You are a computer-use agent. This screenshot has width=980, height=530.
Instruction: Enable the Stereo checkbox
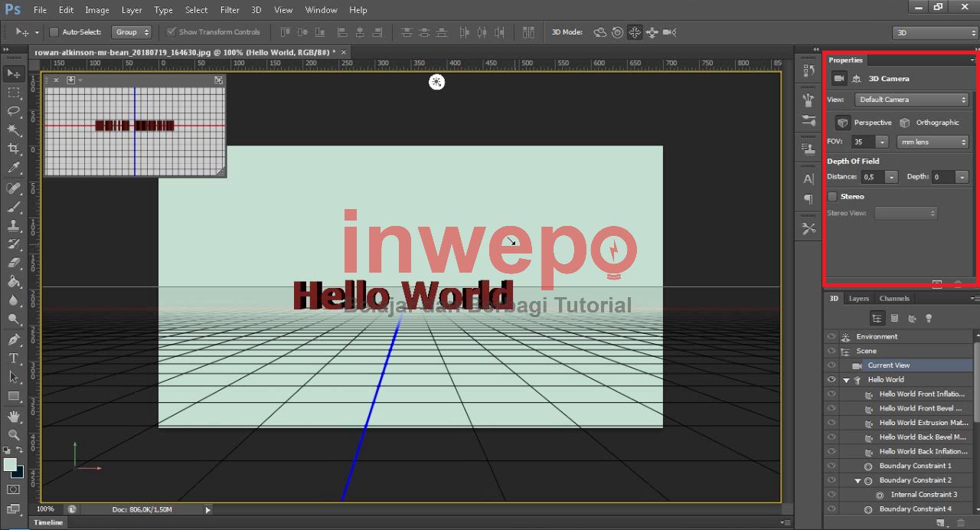coord(832,197)
